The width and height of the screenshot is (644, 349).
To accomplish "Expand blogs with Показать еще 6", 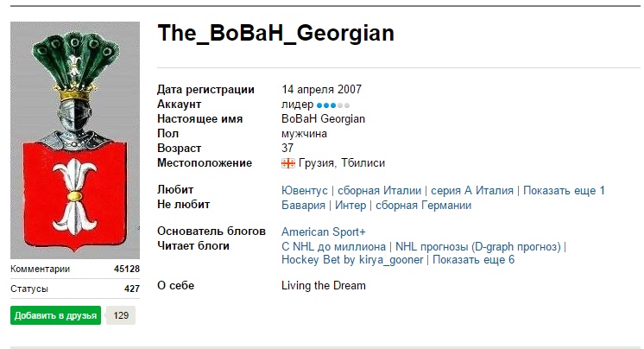I will point(473,259).
